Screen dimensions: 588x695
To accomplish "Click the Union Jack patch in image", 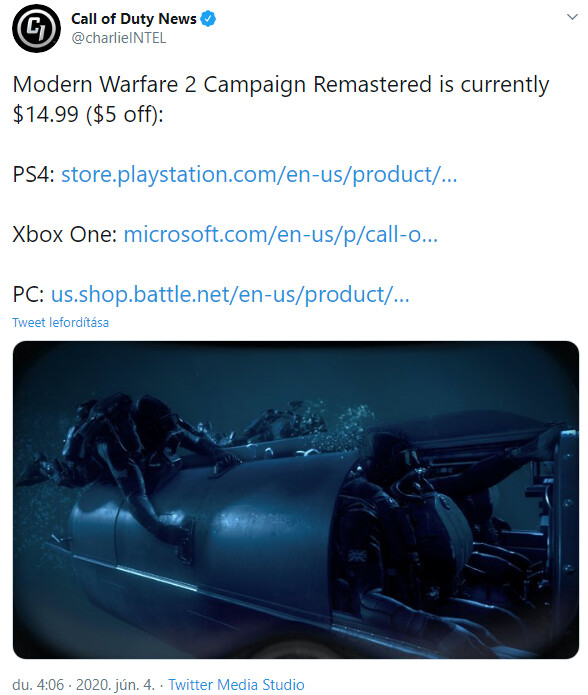I will click(355, 556).
